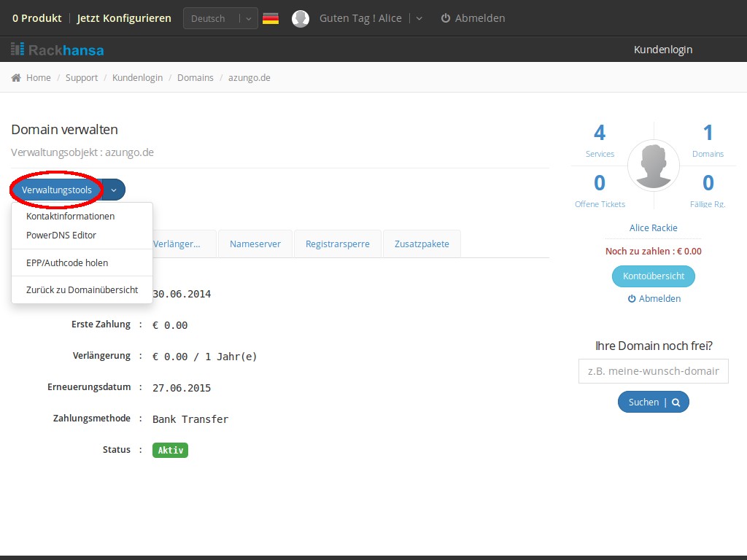This screenshot has height=560, width=747.
Task: Click the Noch zu zahlen : € 0.00 text
Action: pos(653,252)
